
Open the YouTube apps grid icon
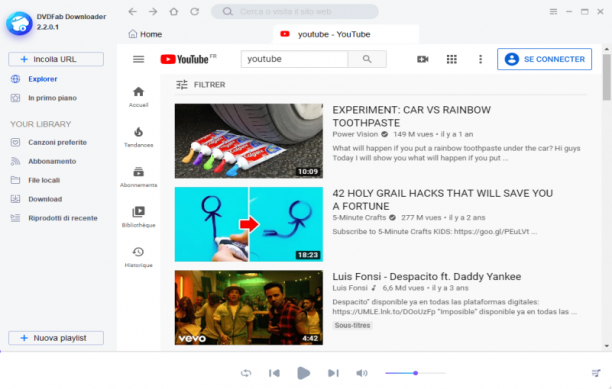(x=452, y=59)
